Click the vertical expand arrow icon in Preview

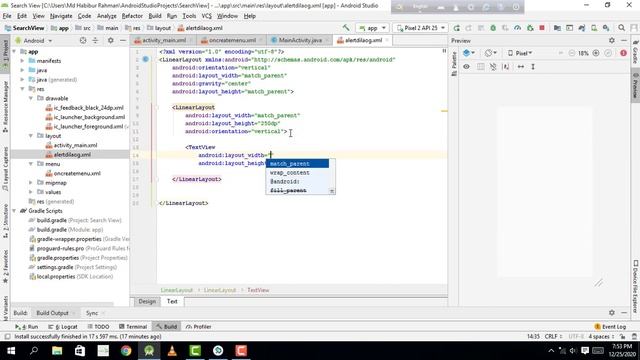pyautogui.click(x=533, y=67)
